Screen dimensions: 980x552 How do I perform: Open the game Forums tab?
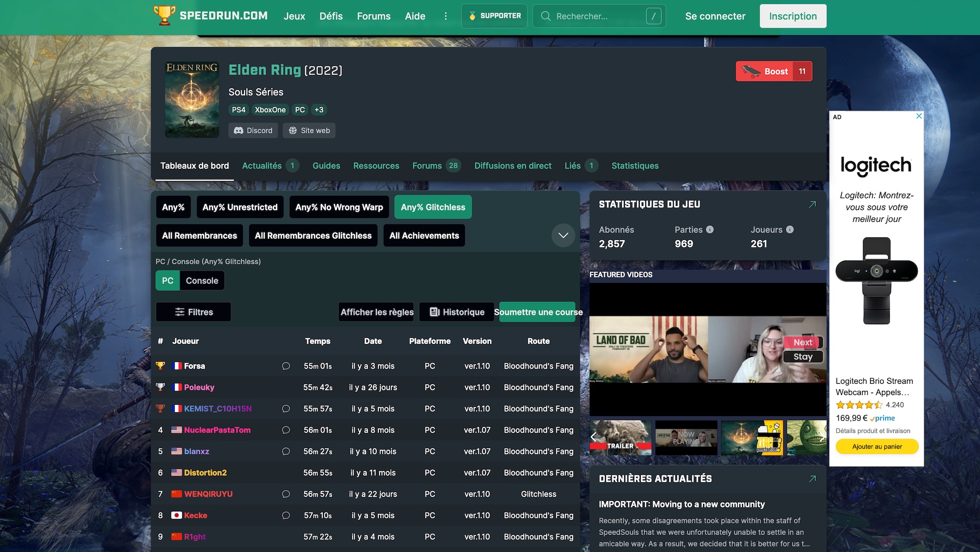(x=436, y=166)
